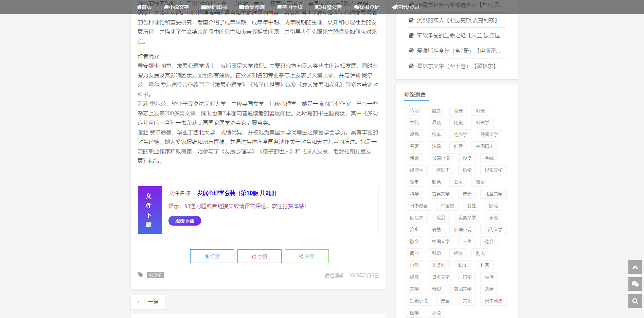Image resolution: width=644 pixels, height=318 pixels.
Task: Open the 畅销图书 menu item
Action: coord(214,7)
